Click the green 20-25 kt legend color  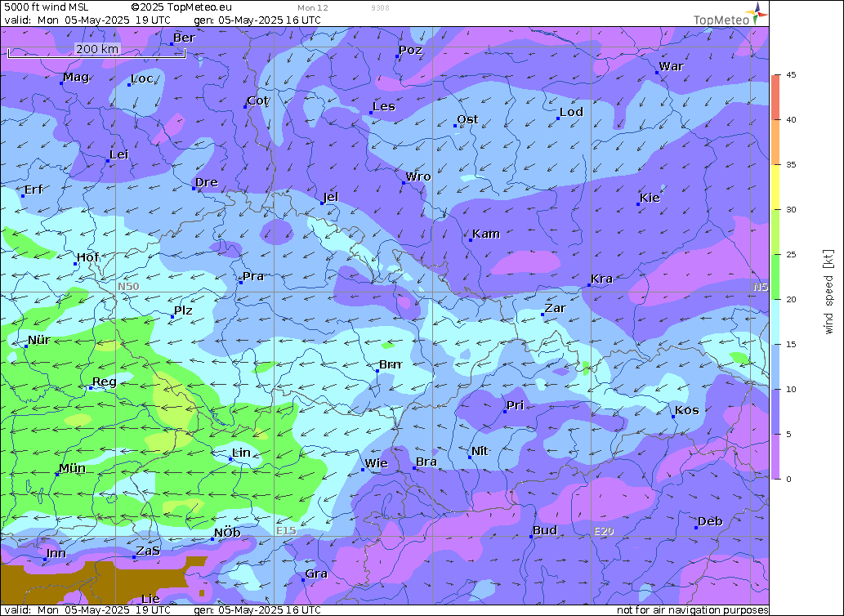pos(775,276)
